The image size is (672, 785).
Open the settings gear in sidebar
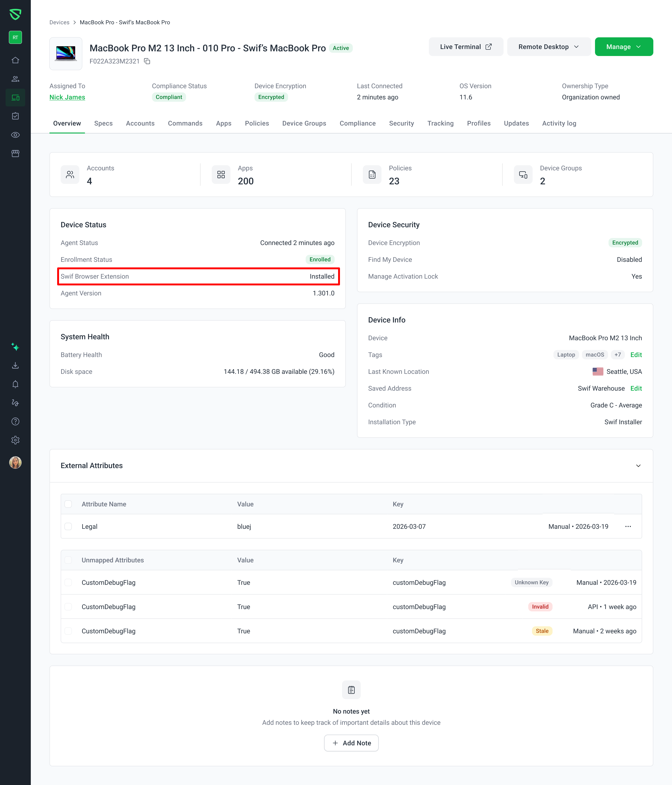[15, 440]
